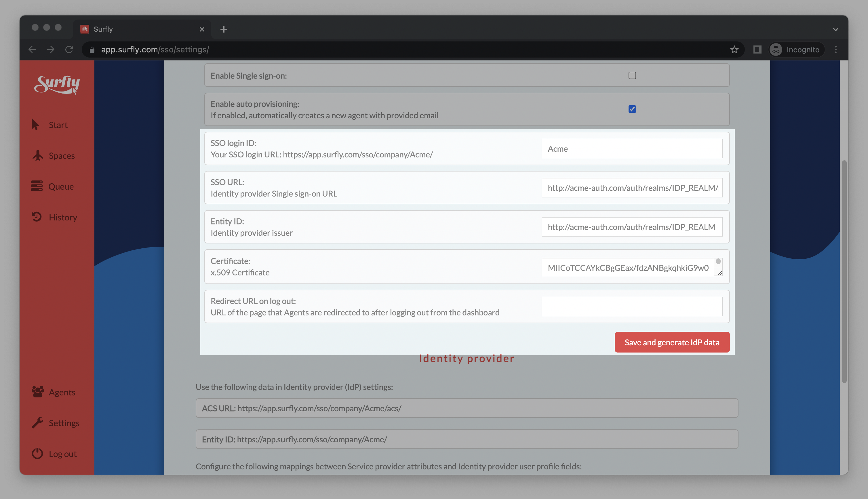Screen dimensions: 868x499
Task: Bookmark page with the star icon
Action: (734, 50)
